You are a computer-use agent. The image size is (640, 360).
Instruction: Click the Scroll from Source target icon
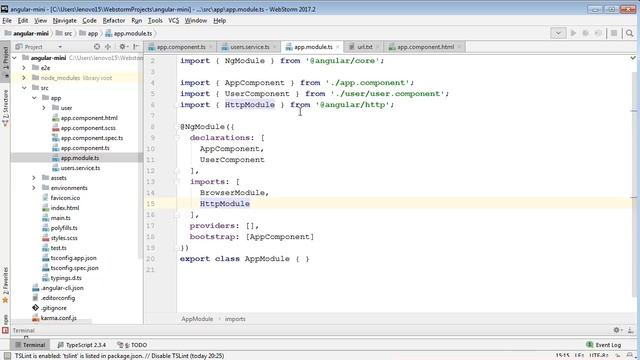click(97, 47)
